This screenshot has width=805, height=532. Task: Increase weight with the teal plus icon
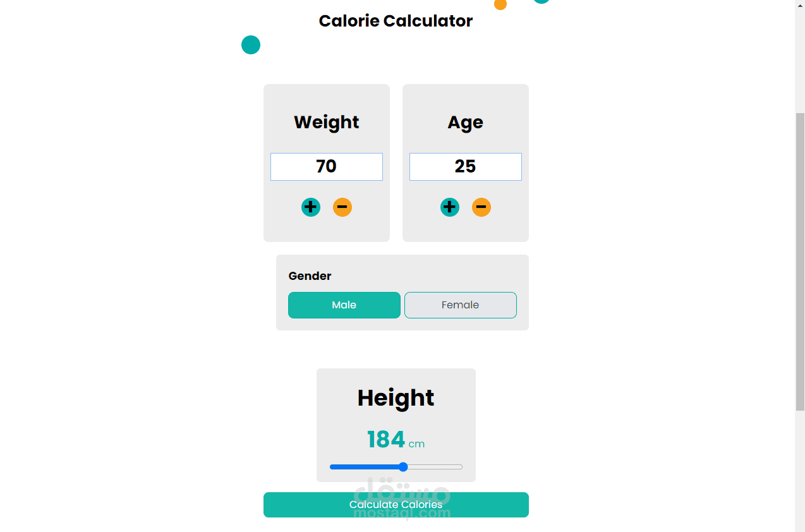point(311,207)
